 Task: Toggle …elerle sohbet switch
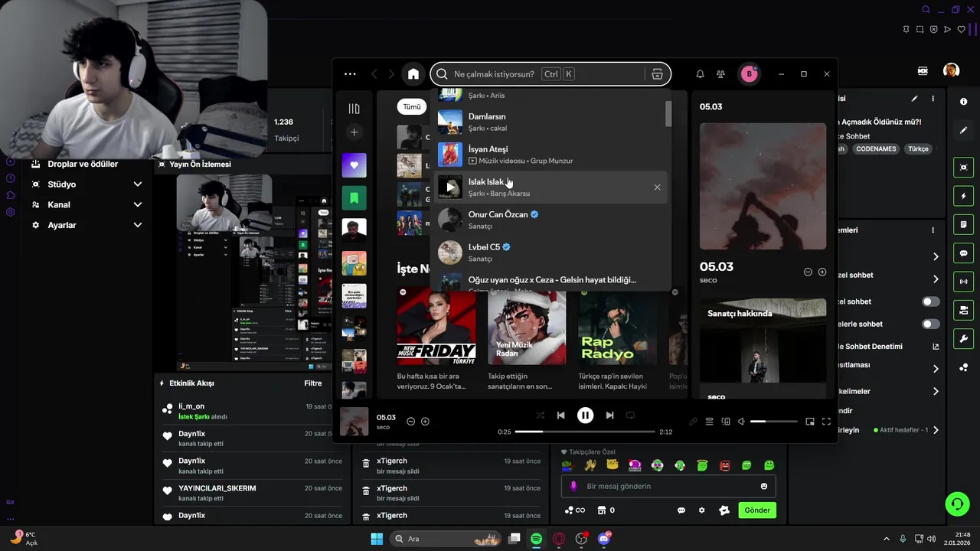tap(930, 324)
